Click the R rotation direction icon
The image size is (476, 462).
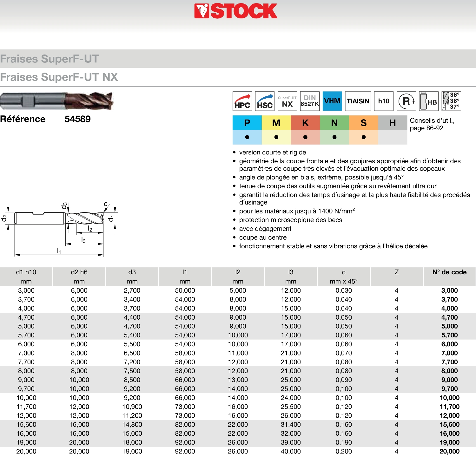pyautogui.click(x=407, y=101)
